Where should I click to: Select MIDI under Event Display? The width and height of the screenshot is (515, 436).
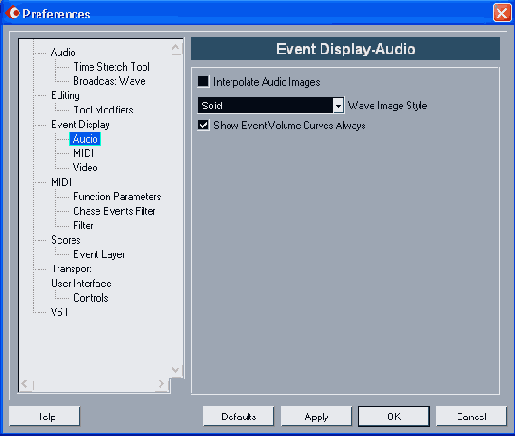pos(83,153)
